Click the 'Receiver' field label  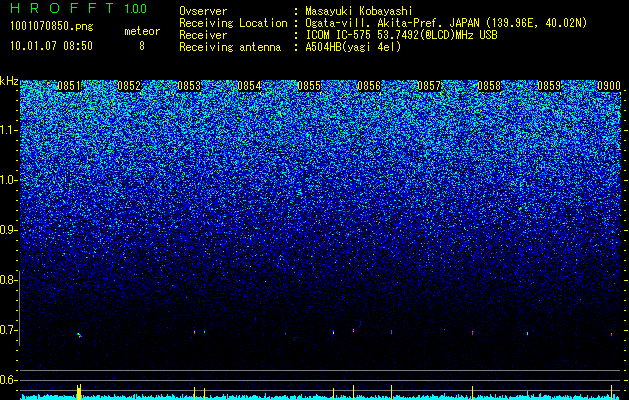pos(203,35)
